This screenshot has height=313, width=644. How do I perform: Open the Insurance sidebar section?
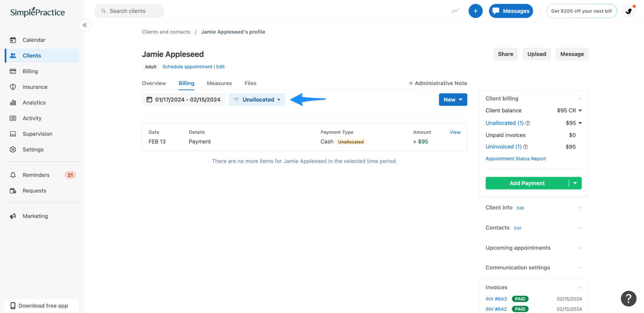point(13,87)
